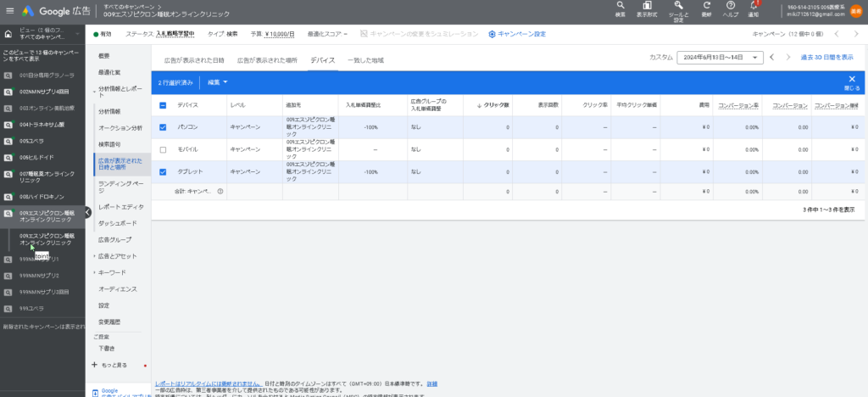Click 詳細 link in footer note

point(431,383)
